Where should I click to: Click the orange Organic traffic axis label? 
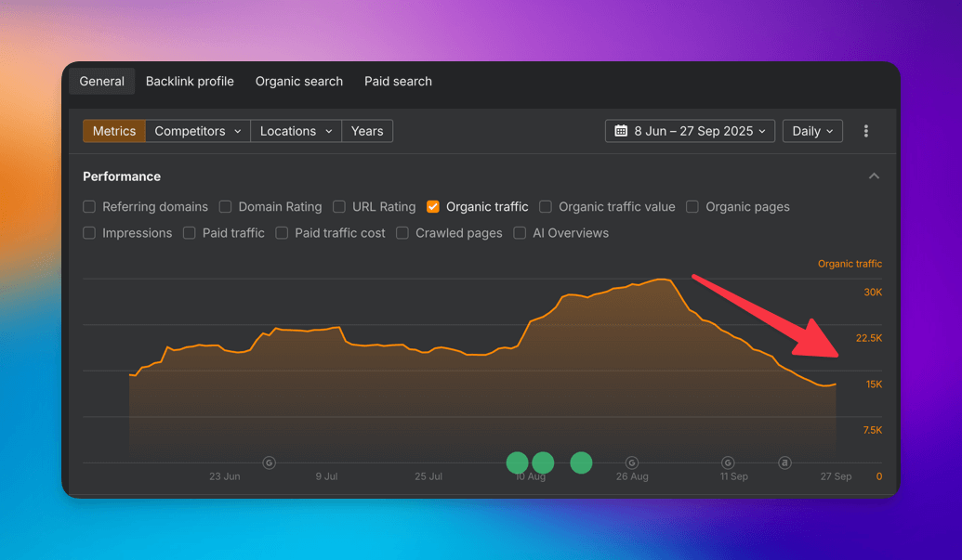(x=850, y=264)
